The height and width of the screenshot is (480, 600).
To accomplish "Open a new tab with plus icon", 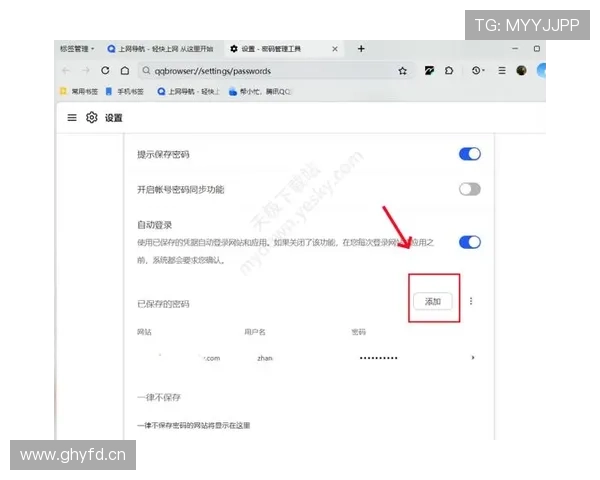I will [361, 49].
